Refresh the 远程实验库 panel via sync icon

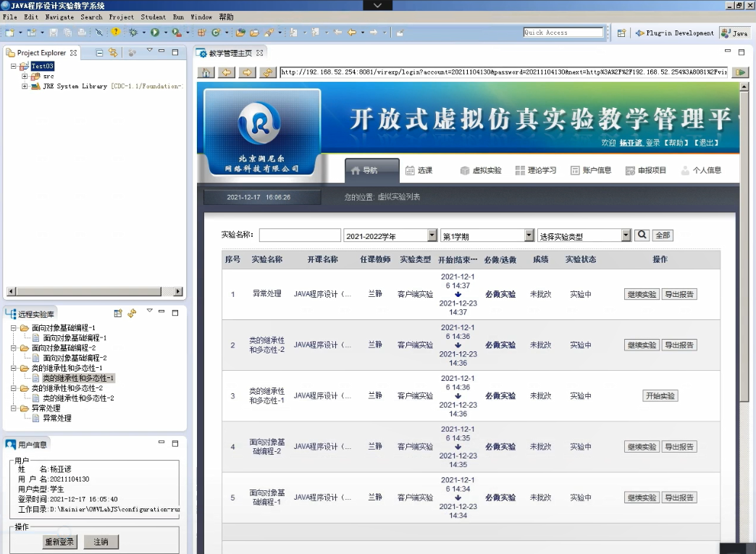pyautogui.click(x=132, y=314)
